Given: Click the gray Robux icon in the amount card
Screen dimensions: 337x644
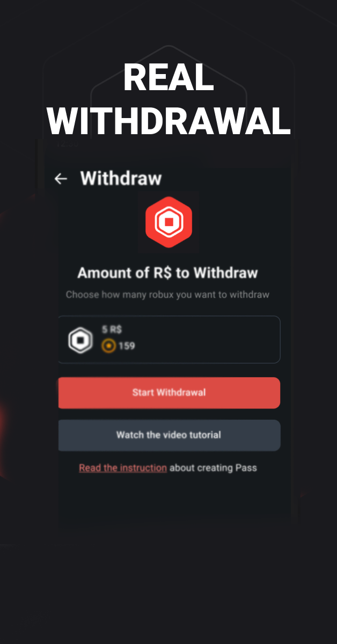Looking at the screenshot, I should pyautogui.click(x=80, y=340).
